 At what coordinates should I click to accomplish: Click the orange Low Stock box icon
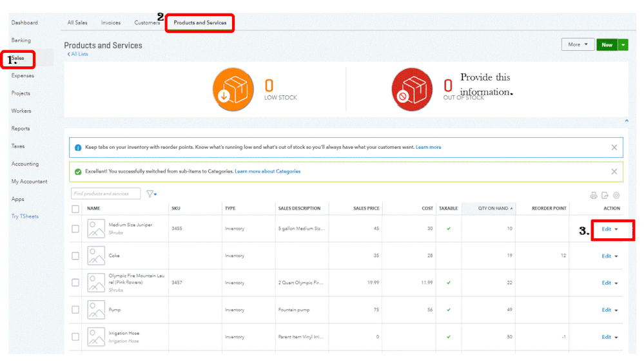pyautogui.click(x=233, y=90)
